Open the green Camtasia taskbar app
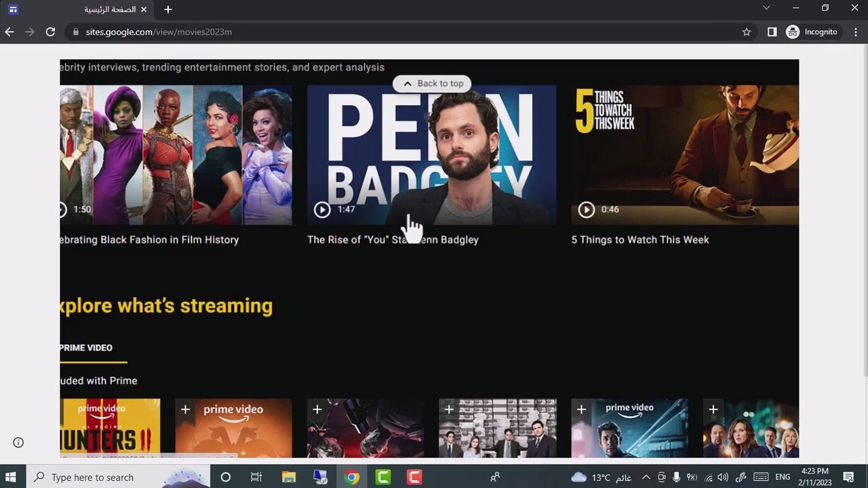Screen dimensions: 868x488 pos(383,477)
